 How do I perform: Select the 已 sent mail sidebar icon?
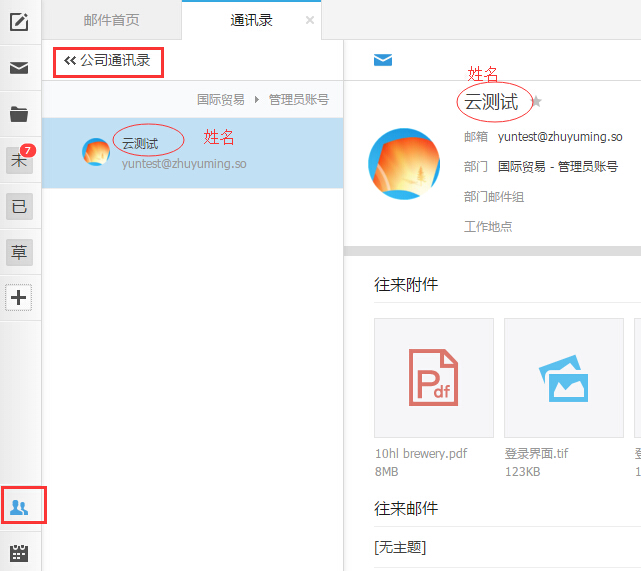coord(19,207)
